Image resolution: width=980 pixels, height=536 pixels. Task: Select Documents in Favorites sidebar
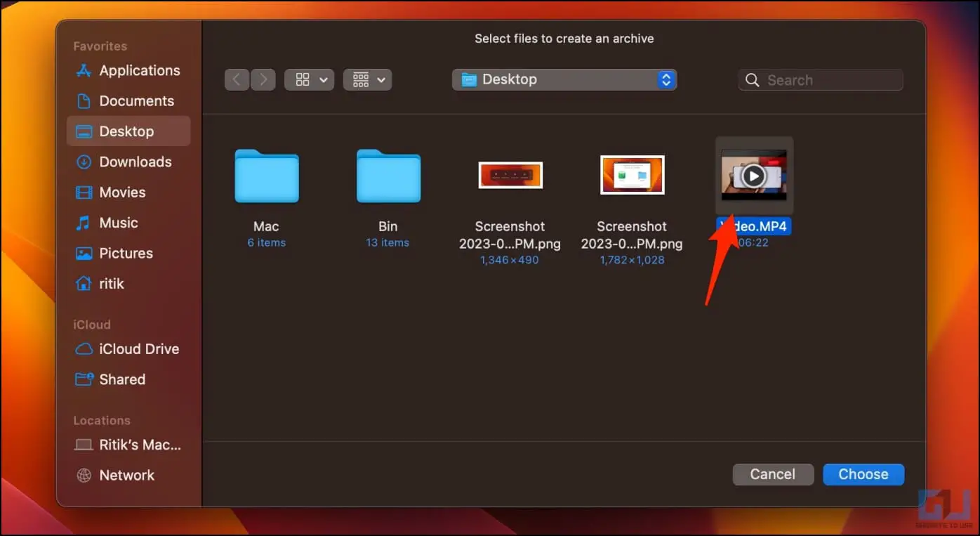pos(128,100)
